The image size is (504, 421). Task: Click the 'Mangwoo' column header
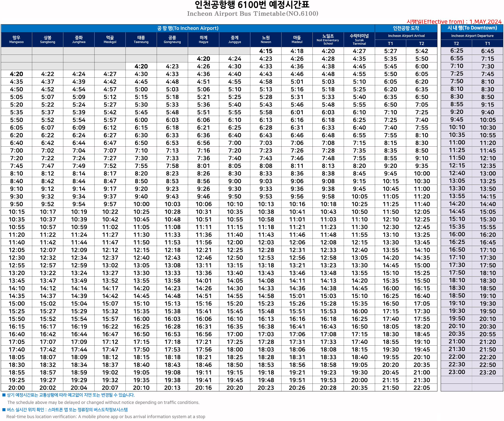16,39
